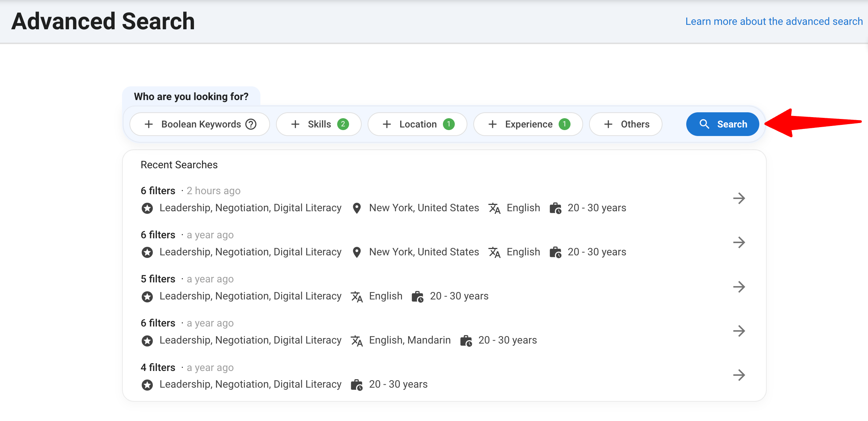Click briefcase icon in 5 filters search
This screenshot has width=868, height=421.
(x=418, y=296)
